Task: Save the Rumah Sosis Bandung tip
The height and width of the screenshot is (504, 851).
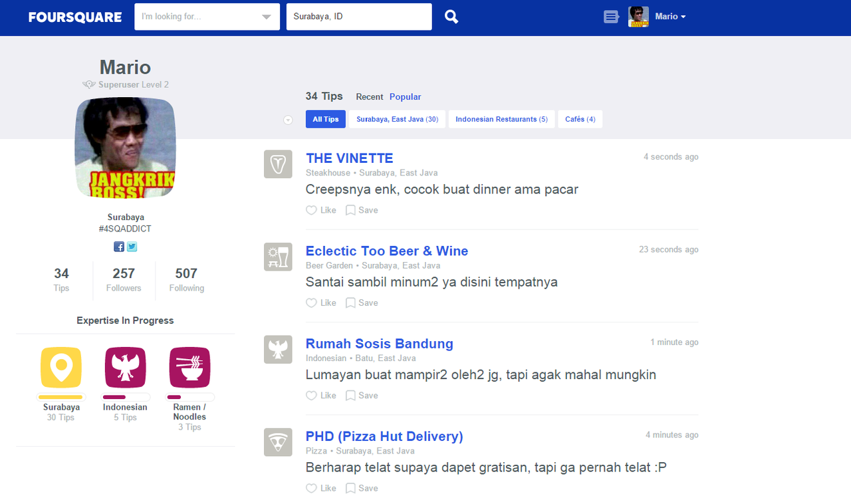Action: pyautogui.click(x=362, y=395)
